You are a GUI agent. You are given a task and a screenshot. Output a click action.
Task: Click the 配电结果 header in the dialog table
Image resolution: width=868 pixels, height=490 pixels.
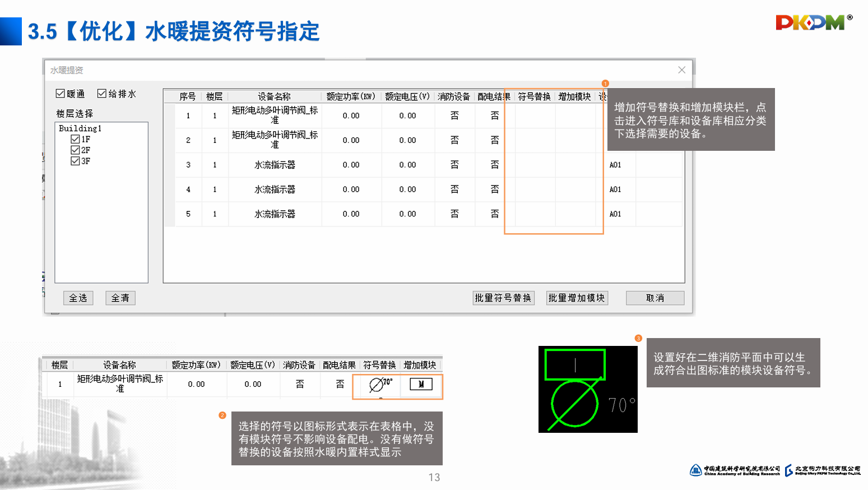(494, 96)
